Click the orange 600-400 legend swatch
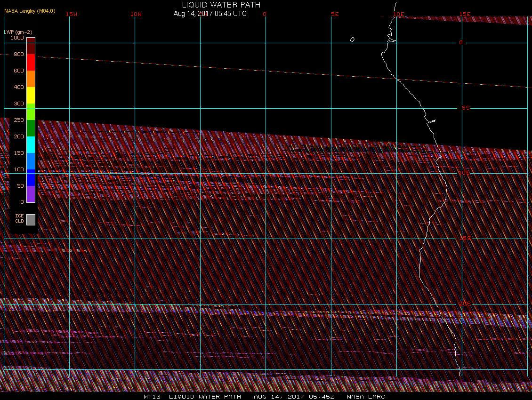This screenshot has width=532, height=400. point(31,79)
